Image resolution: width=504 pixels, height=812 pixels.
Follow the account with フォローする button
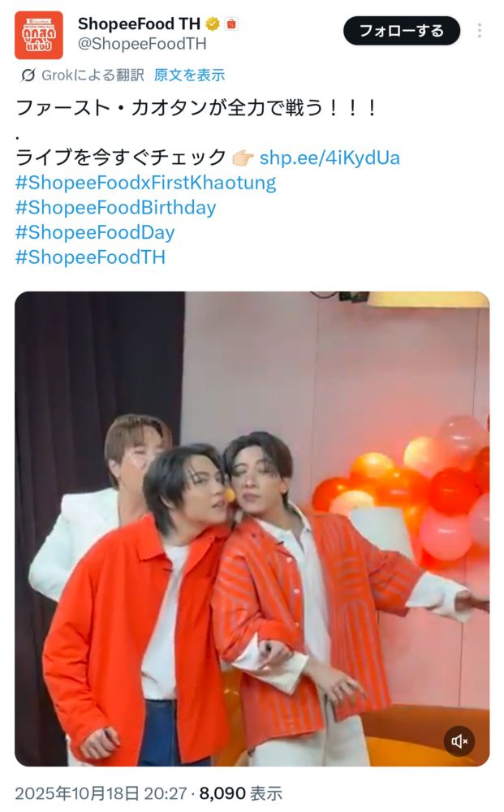coord(402,31)
